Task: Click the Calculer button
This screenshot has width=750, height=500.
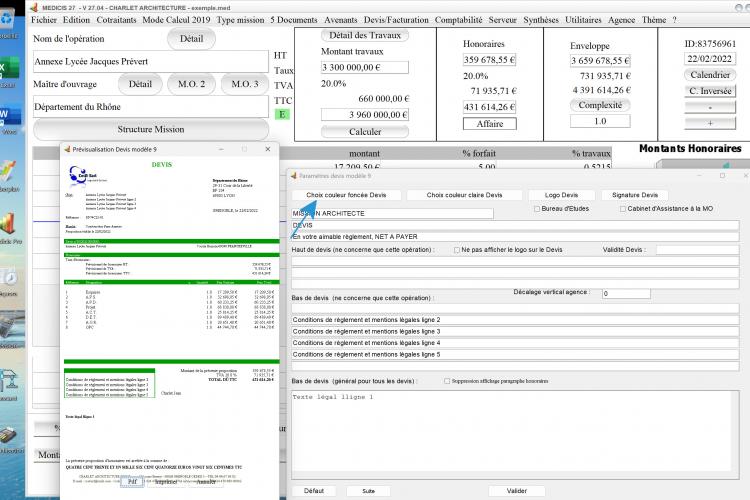Action: (x=365, y=132)
